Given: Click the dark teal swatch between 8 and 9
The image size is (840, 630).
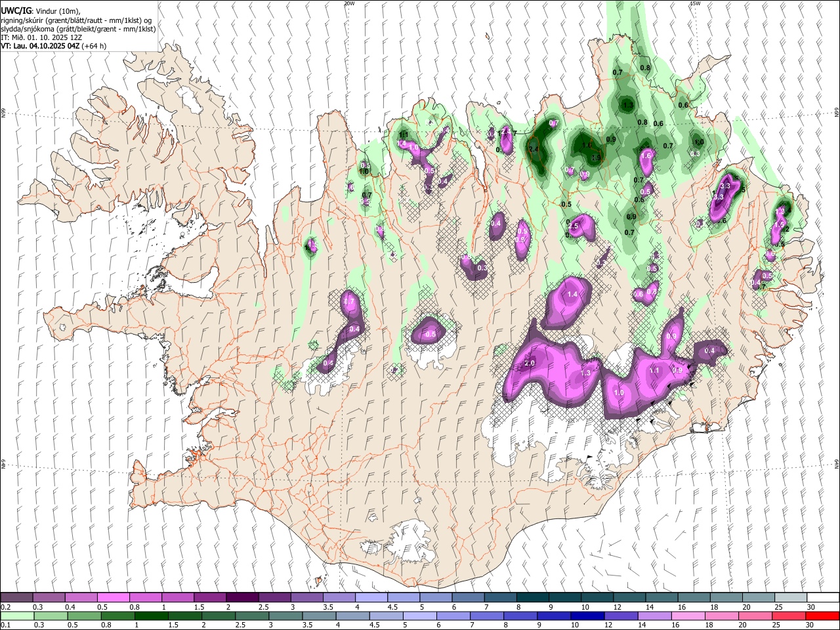Looking at the screenshot, I should pos(532,598).
